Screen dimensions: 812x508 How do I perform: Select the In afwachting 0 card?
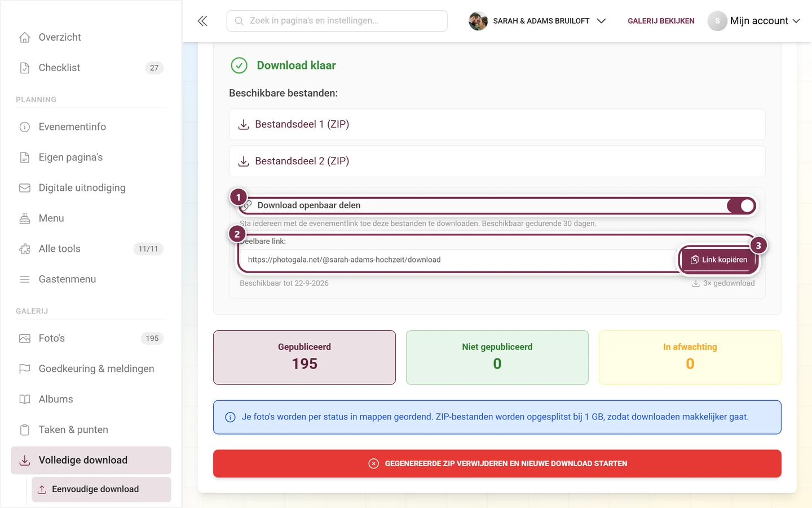pyautogui.click(x=690, y=358)
